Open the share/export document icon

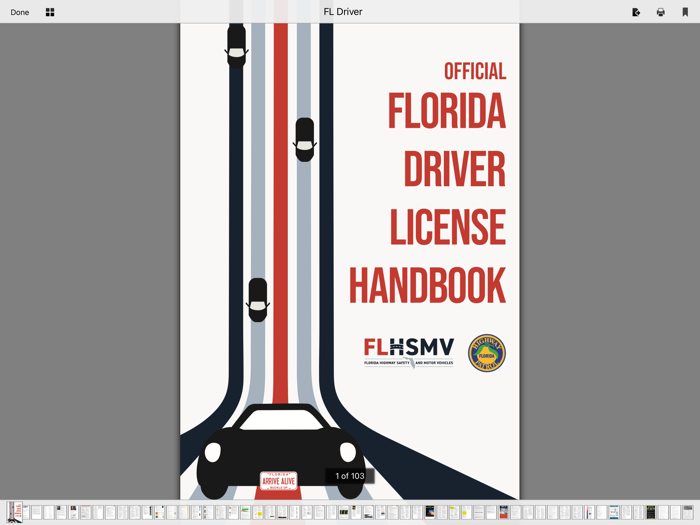click(636, 12)
